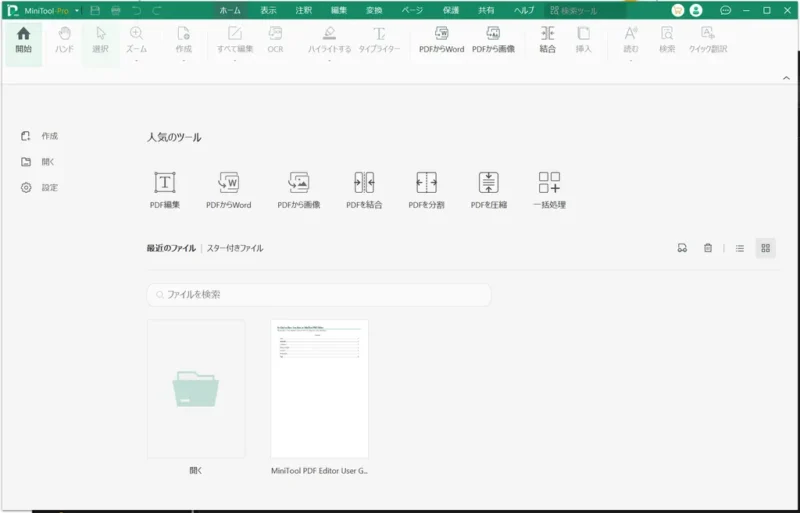Click PDFからWord in the ribbon toolbar
Image resolution: width=800 pixels, height=513 pixels.
pyautogui.click(x=441, y=40)
